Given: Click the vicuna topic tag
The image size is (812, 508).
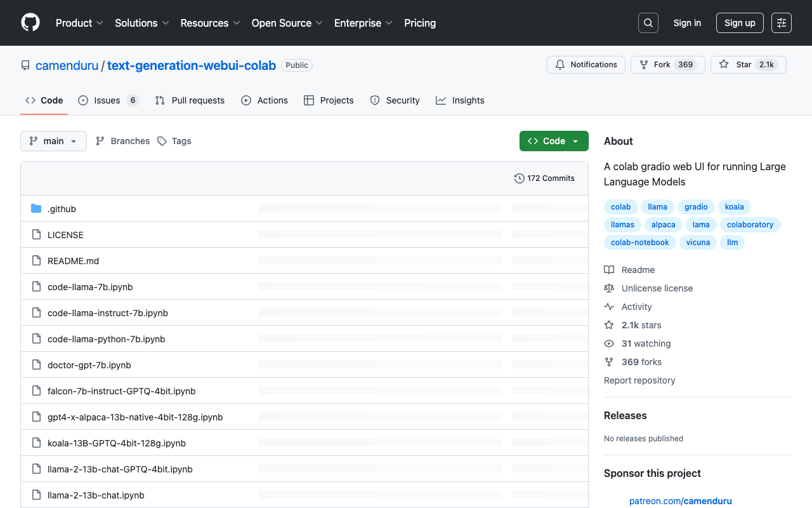Looking at the screenshot, I should (698, 243).
